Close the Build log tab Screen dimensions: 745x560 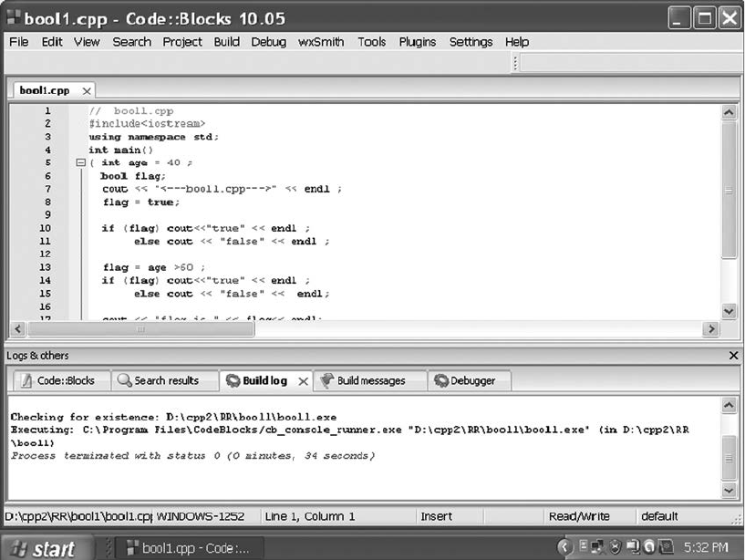[x=303, y=381]
